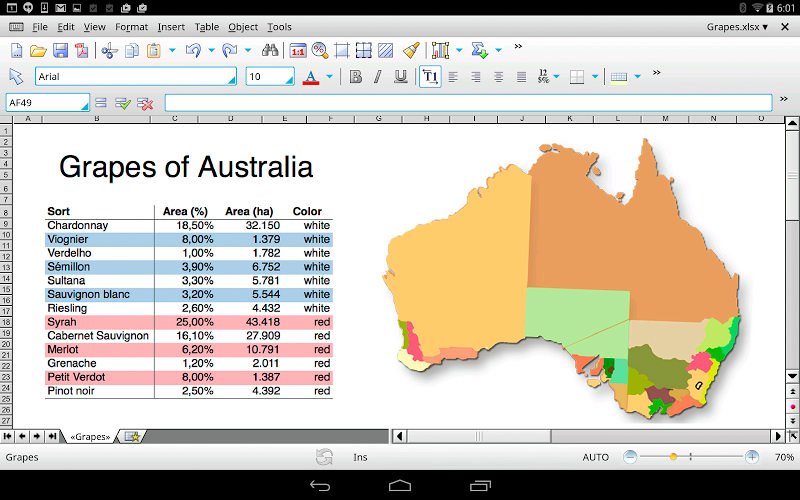Undo the last action

tap(193, 50)
